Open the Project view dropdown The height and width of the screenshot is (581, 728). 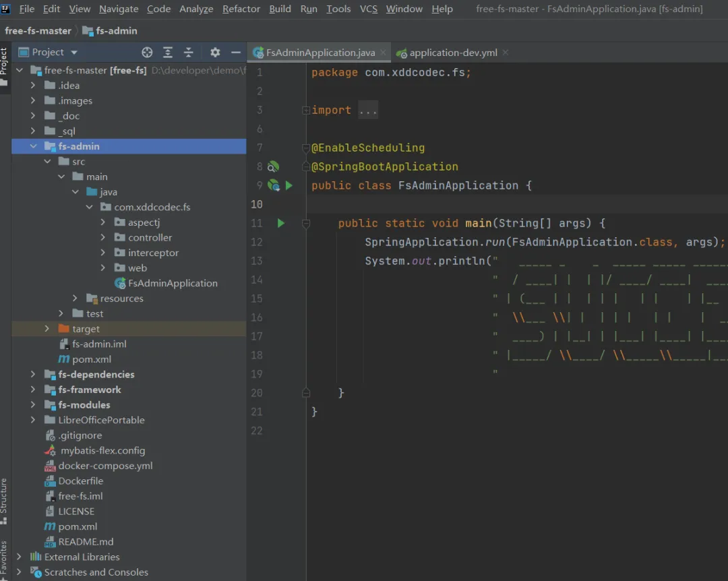tap(74, 53)
